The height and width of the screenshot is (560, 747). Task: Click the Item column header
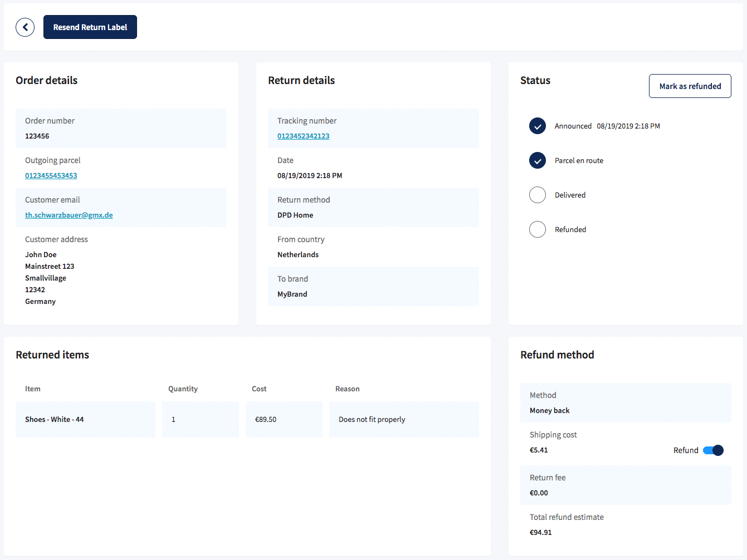coord(33,389)
